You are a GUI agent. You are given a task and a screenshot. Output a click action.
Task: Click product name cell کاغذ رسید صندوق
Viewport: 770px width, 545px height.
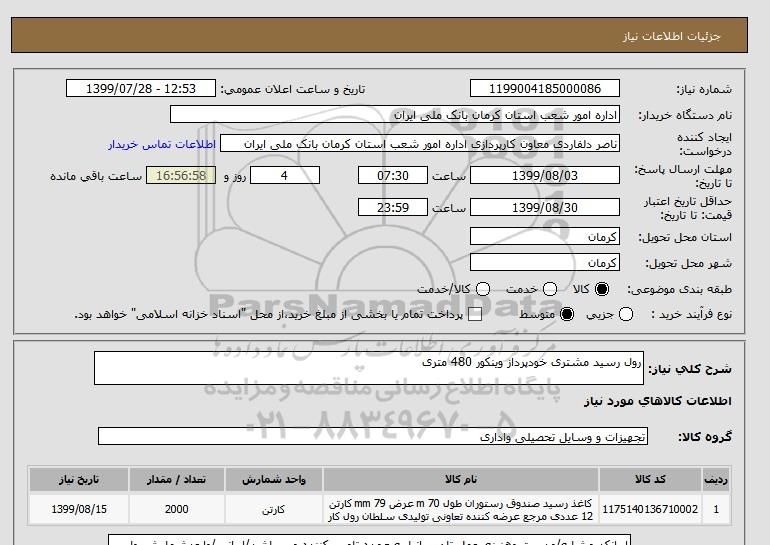point(461,509)
